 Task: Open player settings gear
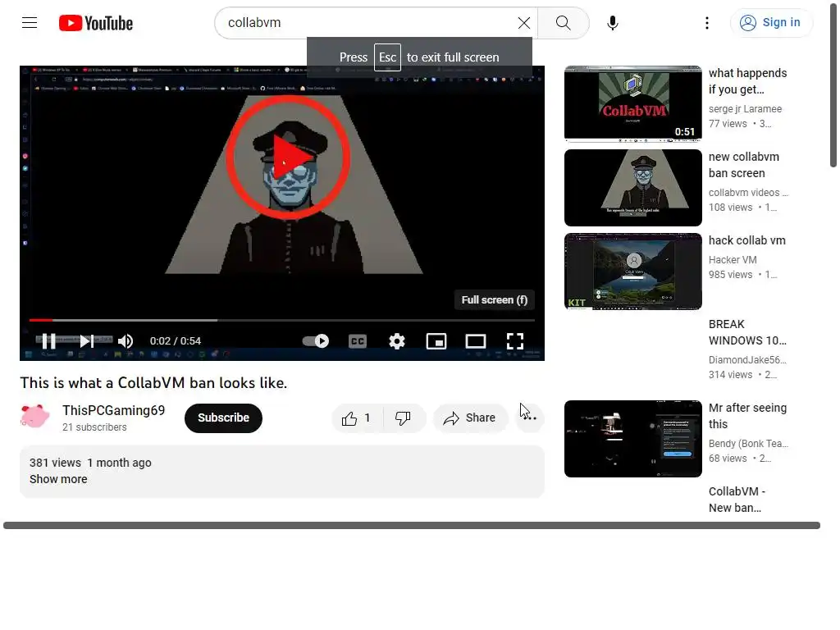click(x=397, y=340)
